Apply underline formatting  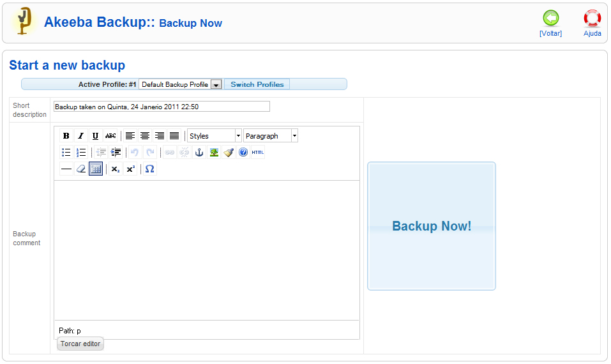(x=96, y=135)
